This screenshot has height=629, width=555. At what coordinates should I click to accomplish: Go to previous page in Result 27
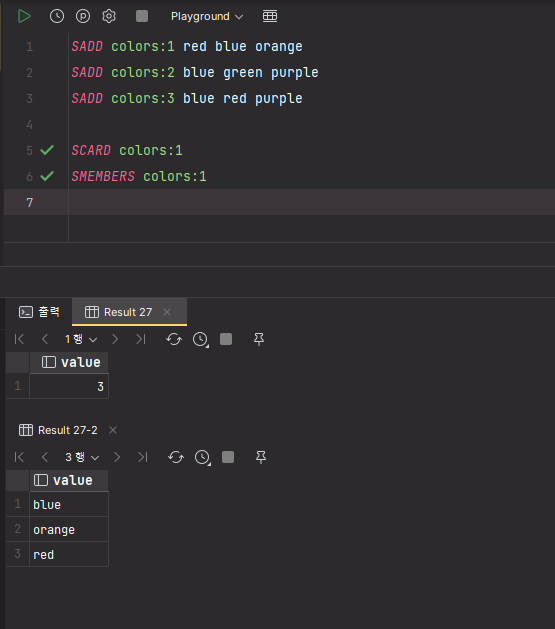[45, 339]
